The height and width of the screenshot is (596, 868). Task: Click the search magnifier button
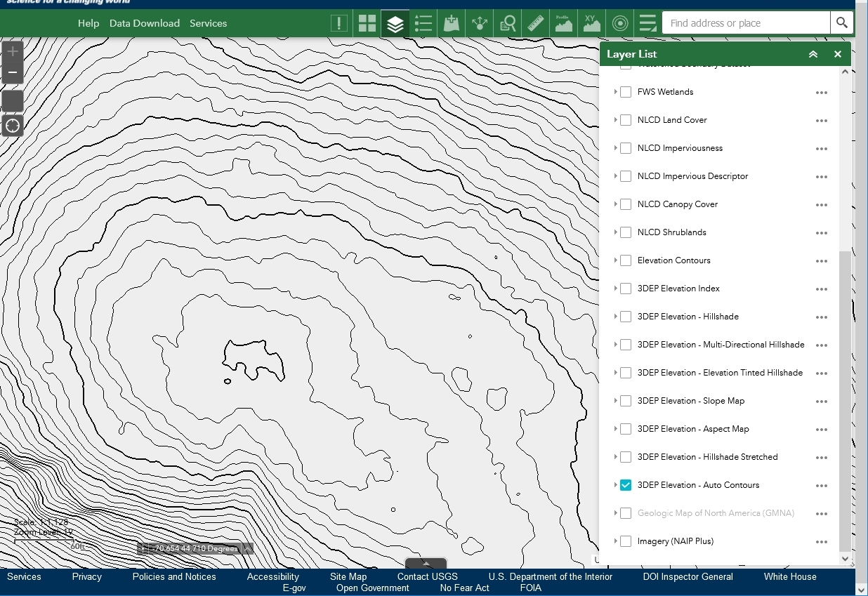[x=841, y=23]
